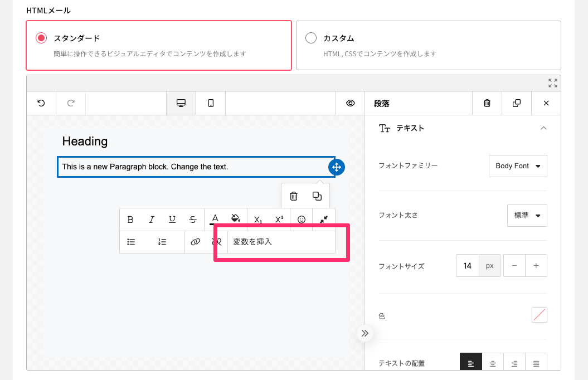Apply subscript formatting
588x380 pixels.
coord(258,220)
